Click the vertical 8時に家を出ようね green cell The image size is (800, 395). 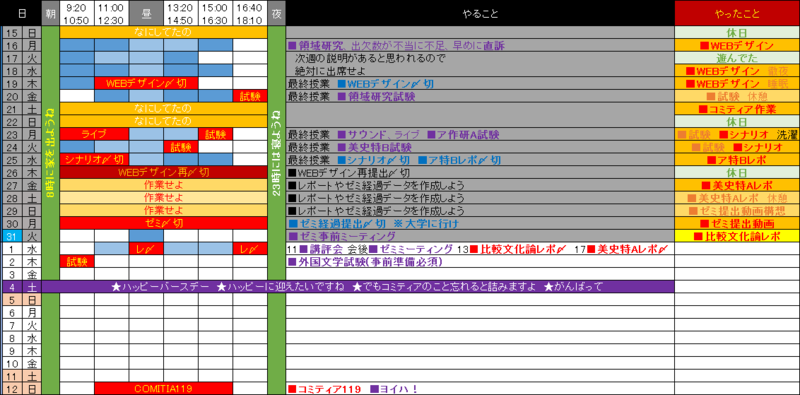tap(51, 153)
